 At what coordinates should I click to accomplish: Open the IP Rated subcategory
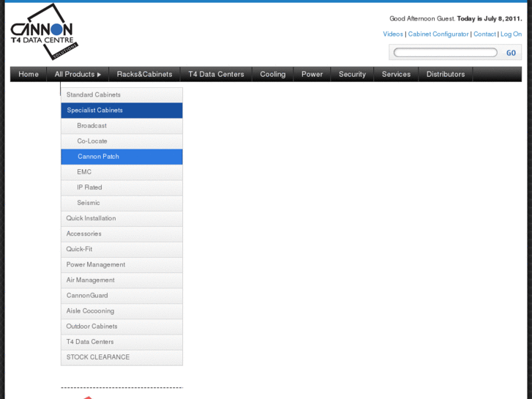pyautogui.click(x=121, y=187)
